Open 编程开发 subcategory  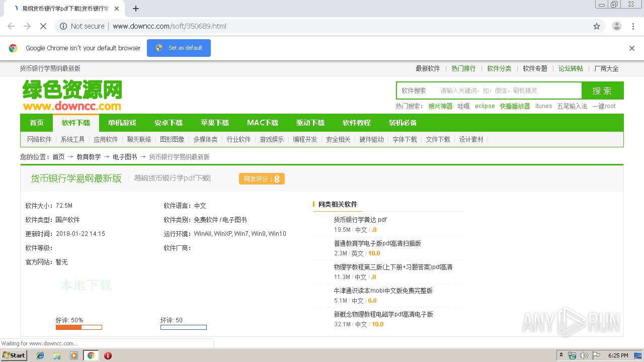[305, 139]
